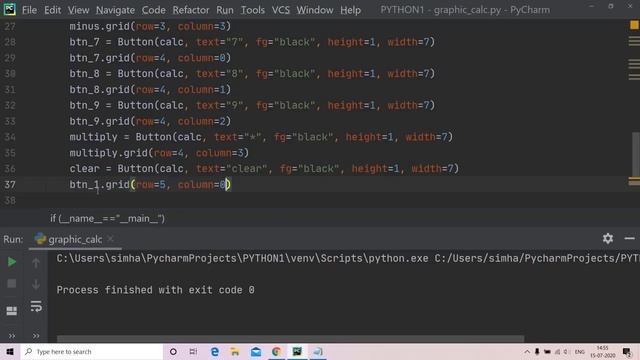The height and width of the screenshot is (360, 640).
Task: Click the stop process square icon
Action: click(11, 283)
